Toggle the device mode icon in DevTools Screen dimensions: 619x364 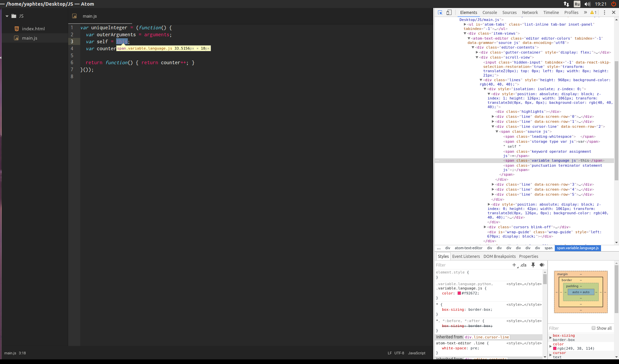(449, 12)
